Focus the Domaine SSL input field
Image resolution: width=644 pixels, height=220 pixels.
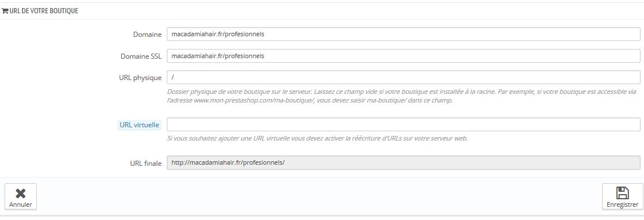click(403, 56)
